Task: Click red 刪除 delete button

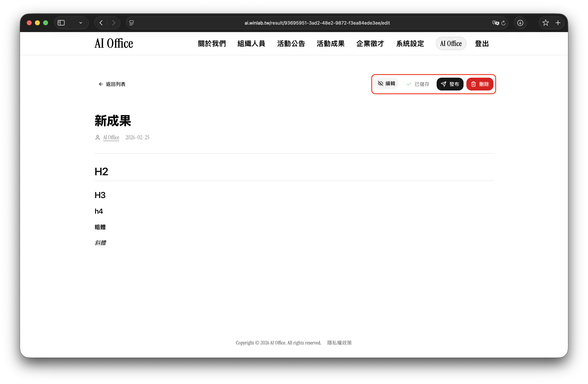Action: pos(480,84)
